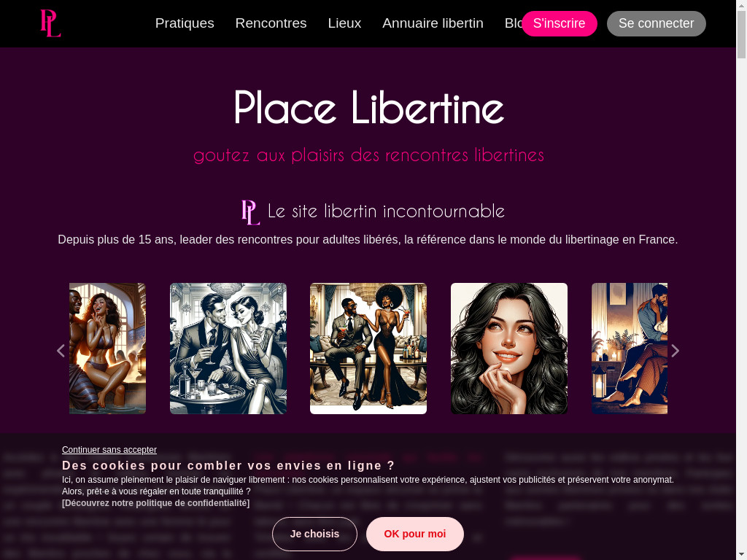Select black-and-white vintage couple thumbnail
Viewport: 747px width, 560px height.
(228, 349)
